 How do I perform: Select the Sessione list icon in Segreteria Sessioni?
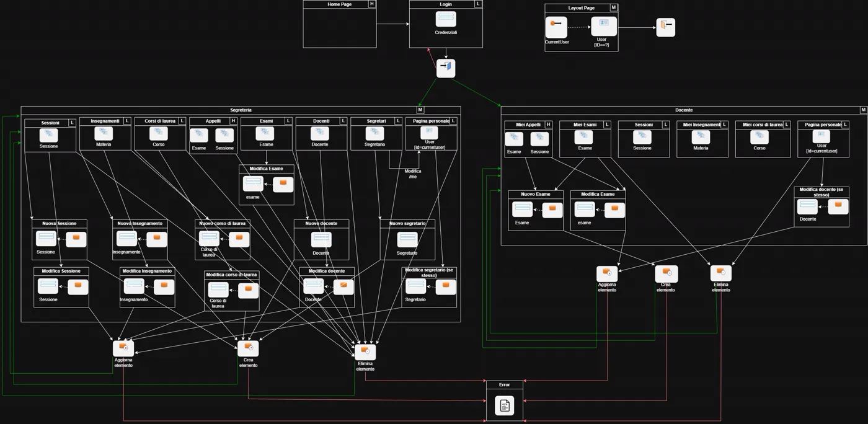point(48,135)
